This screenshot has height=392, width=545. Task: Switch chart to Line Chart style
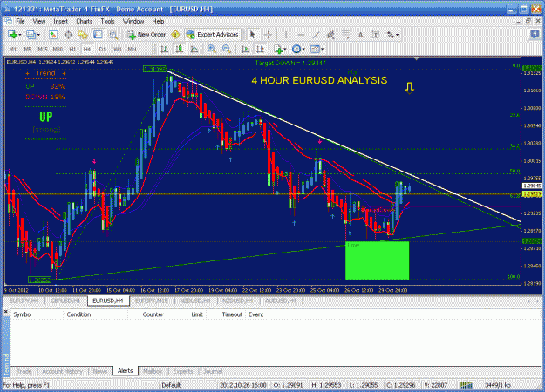(194, 49)
